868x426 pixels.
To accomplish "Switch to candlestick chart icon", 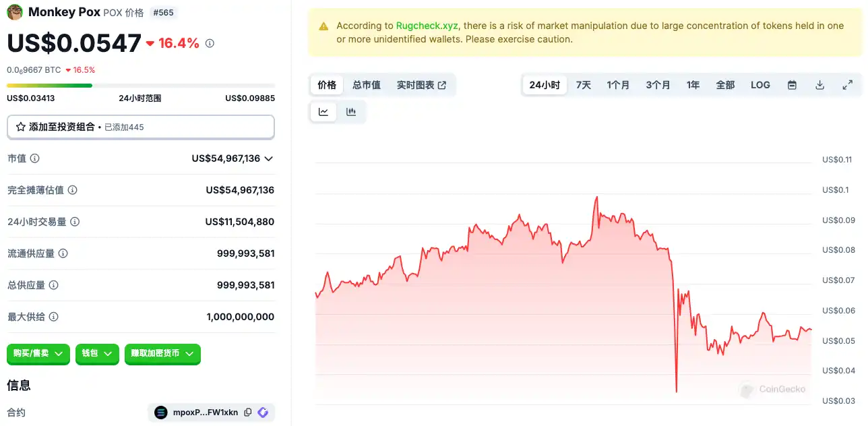I will tap(351, 112).
